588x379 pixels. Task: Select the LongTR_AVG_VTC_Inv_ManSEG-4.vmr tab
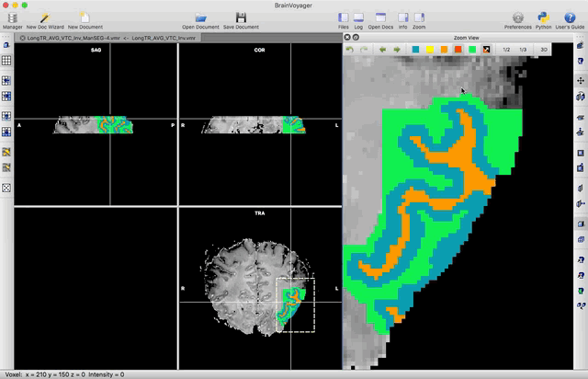coord(70,39)
